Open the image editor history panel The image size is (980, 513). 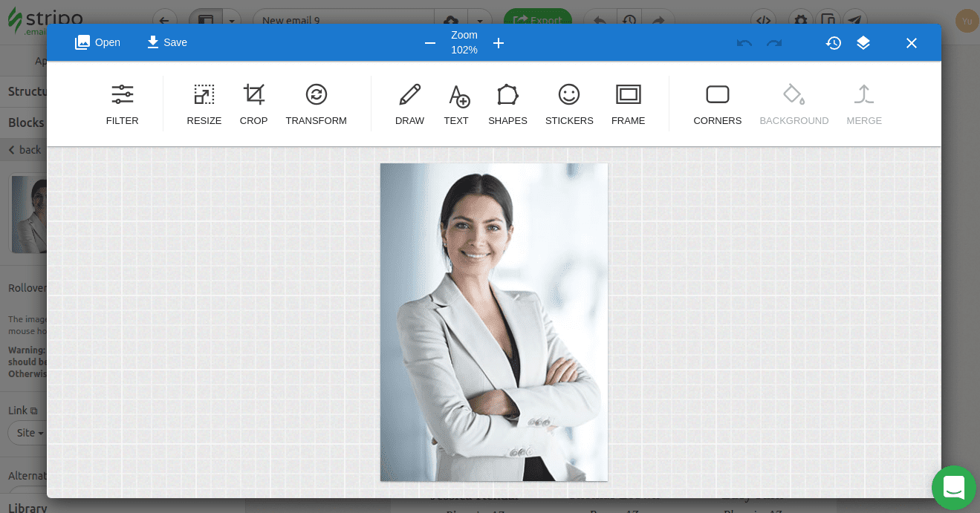coord(834,43)
